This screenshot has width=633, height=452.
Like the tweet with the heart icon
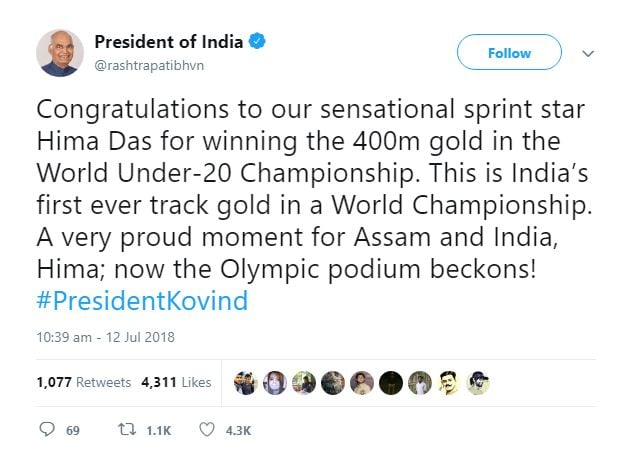click(x=207, y=430)
